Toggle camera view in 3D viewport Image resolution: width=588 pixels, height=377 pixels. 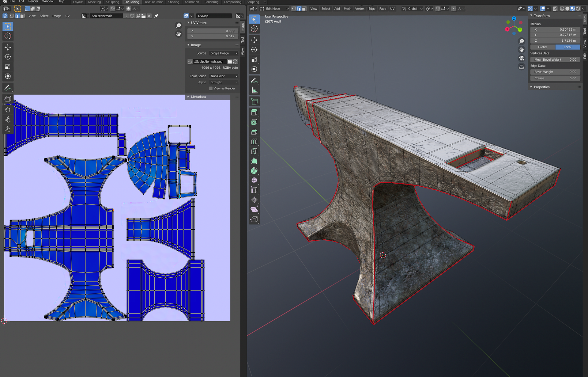[522, 58]
